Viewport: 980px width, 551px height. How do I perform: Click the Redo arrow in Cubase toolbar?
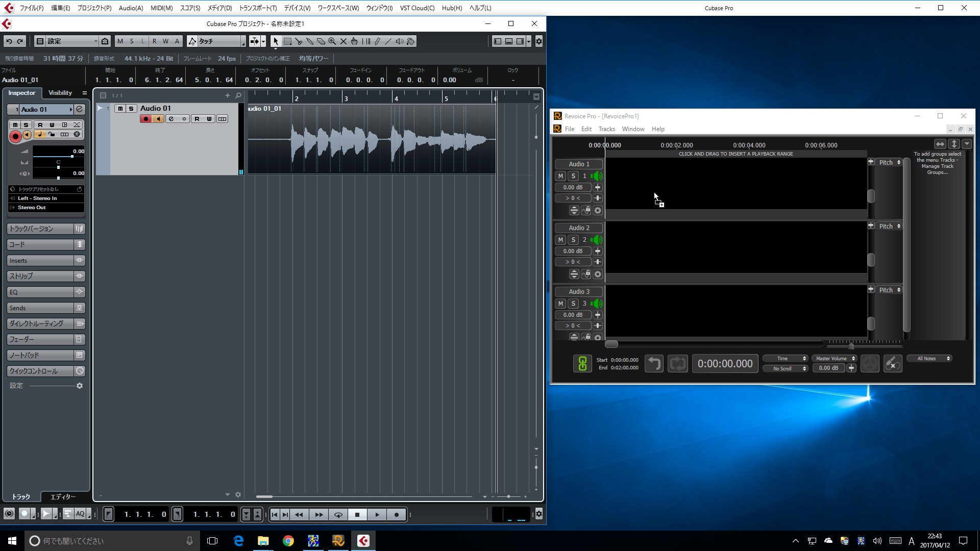pyautogui.click(x=20, y=41)
